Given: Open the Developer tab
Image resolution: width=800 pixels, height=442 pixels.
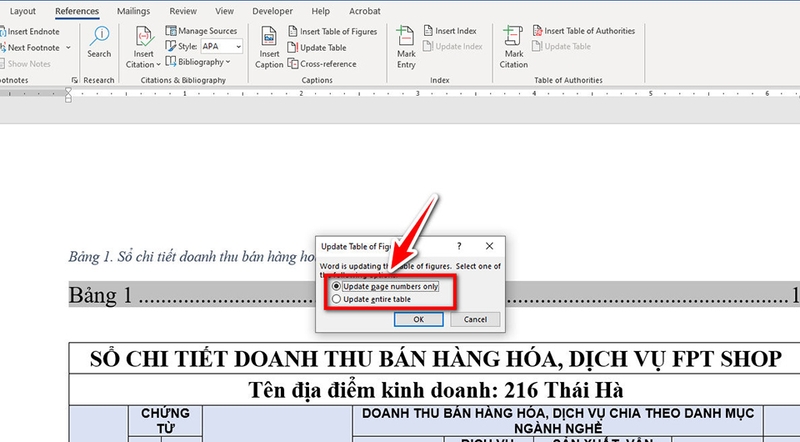Looking at the screenshot, I should (x=272, y=11).
